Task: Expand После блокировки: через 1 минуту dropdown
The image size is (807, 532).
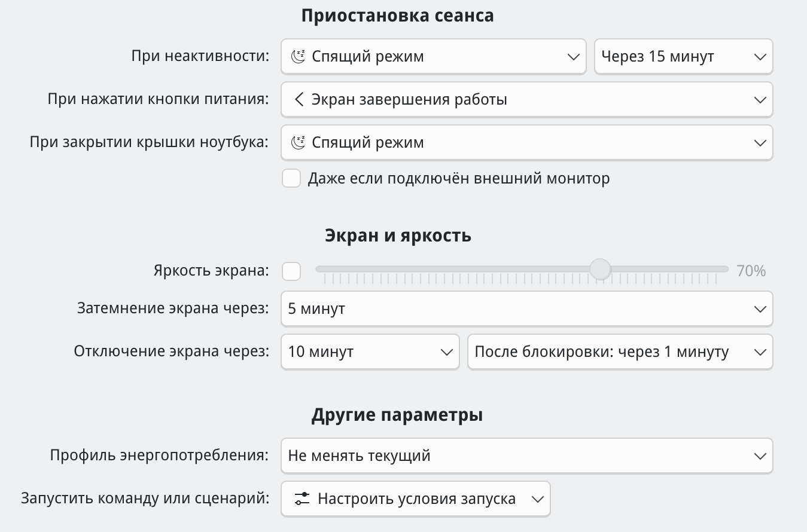Action: (620, 352)
